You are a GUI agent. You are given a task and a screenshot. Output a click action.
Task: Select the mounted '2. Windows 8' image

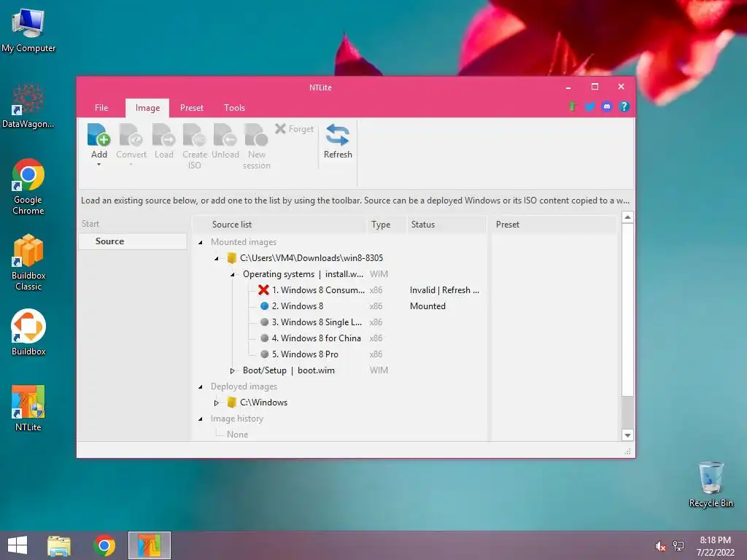(298, 306)
